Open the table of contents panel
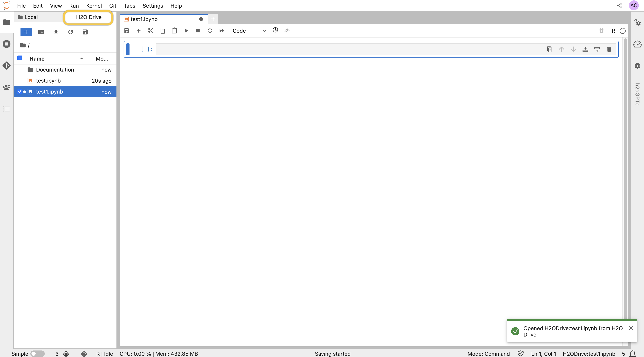 (x=7, y=109)
